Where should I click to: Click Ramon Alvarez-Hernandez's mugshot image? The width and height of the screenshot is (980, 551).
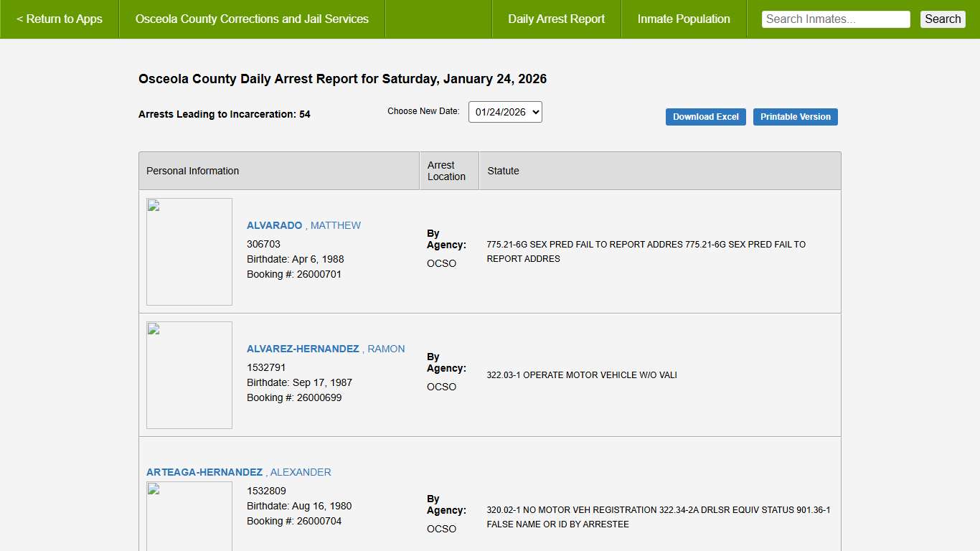[x=189, y=375]
